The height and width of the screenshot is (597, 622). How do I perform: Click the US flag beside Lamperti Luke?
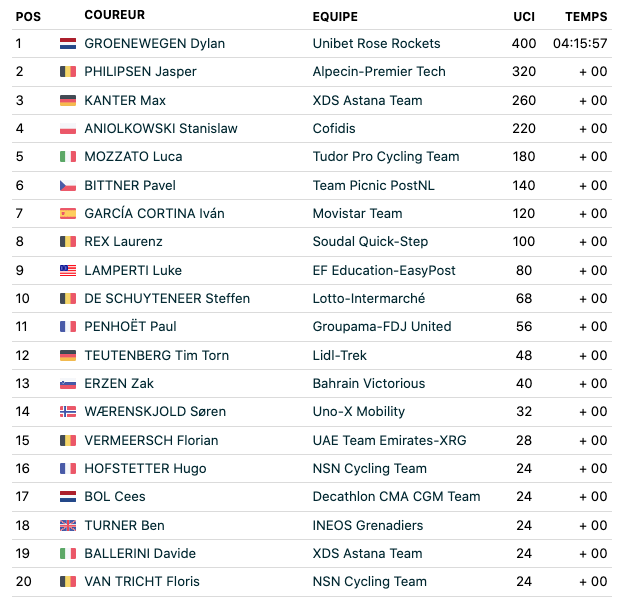68,271
